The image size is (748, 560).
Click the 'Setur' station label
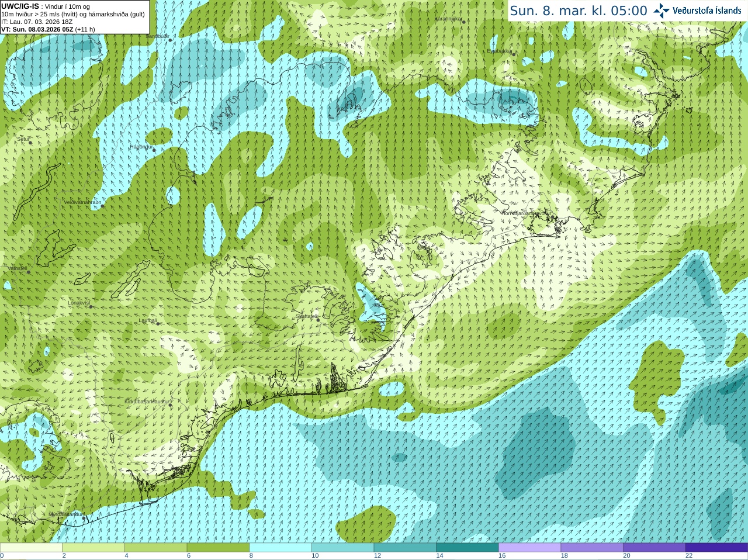pos(23,139)
